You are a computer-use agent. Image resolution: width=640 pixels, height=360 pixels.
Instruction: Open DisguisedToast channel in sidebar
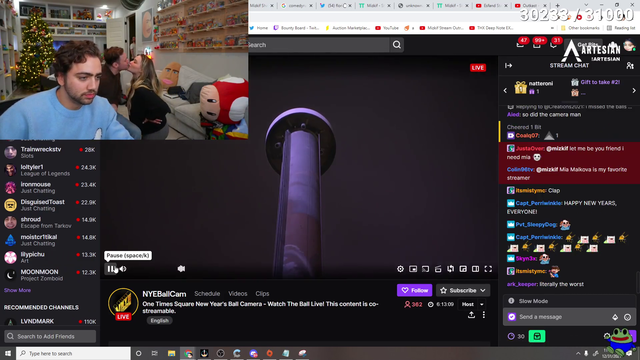tap(50, 205)
